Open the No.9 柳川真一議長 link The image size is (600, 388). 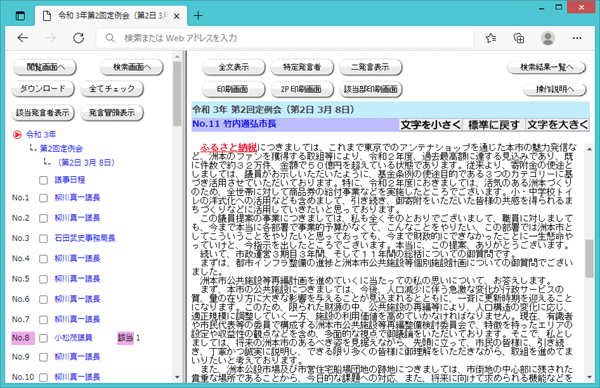pos(77,357)
